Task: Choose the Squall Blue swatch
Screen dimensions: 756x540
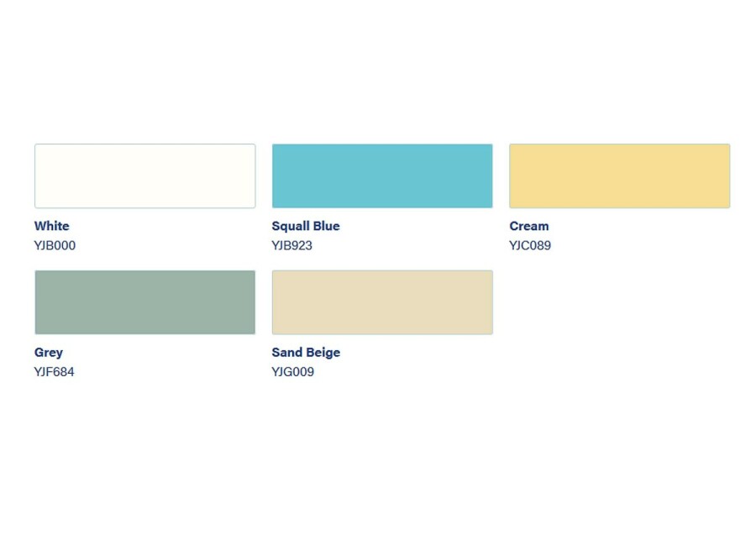Action: pos(382,176)
